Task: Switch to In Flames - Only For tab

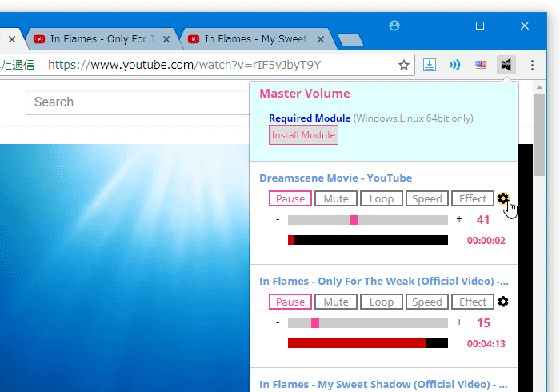Action: (x=102, y=39)
